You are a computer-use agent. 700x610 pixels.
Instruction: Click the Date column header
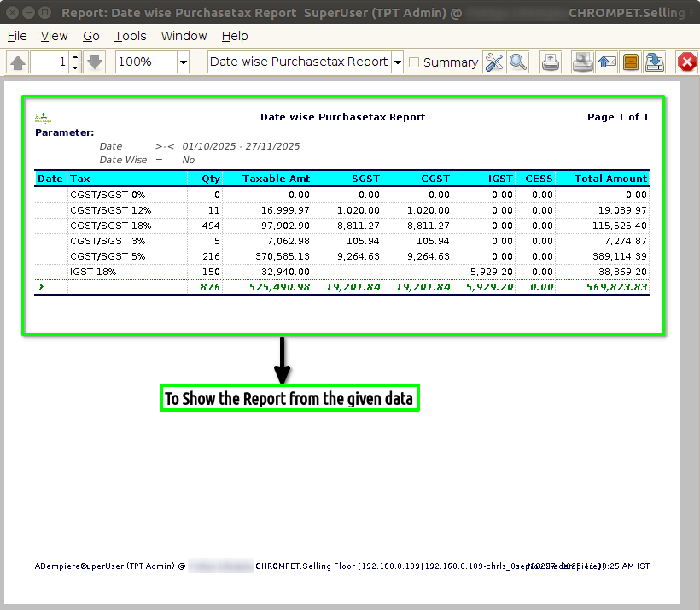click(x=50, y=179)
